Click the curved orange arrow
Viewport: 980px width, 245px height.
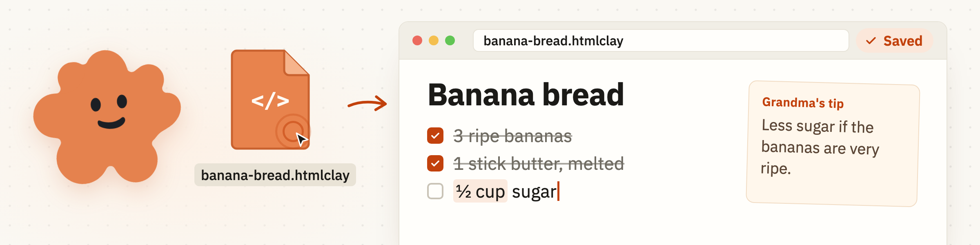click(x=367, y=103)
